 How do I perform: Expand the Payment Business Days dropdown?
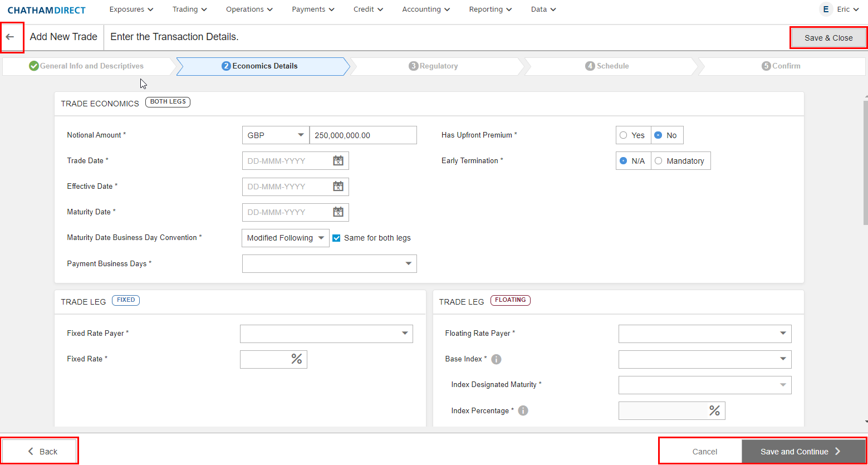point(330,263)
